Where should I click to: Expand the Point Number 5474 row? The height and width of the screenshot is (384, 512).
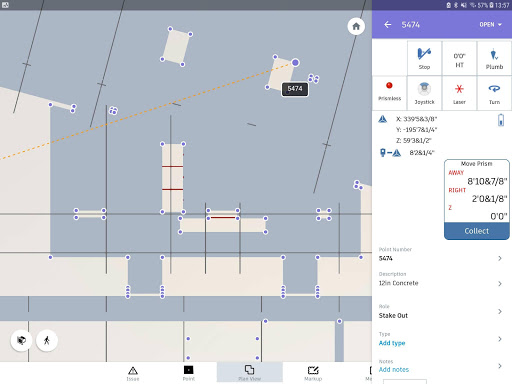click(x=442, y=255)
